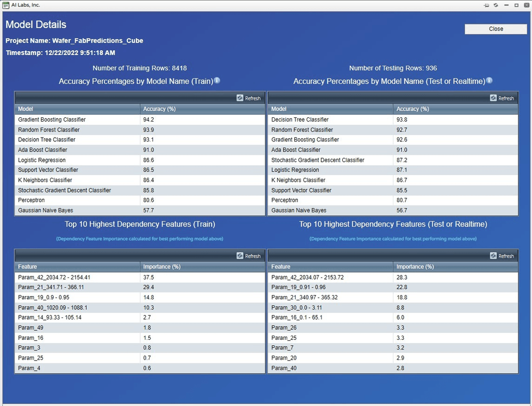This screenshot has width=532, height=406.
Task: Select feature Param_42_2034.72 - 2154.41
Action: point(140,277)
